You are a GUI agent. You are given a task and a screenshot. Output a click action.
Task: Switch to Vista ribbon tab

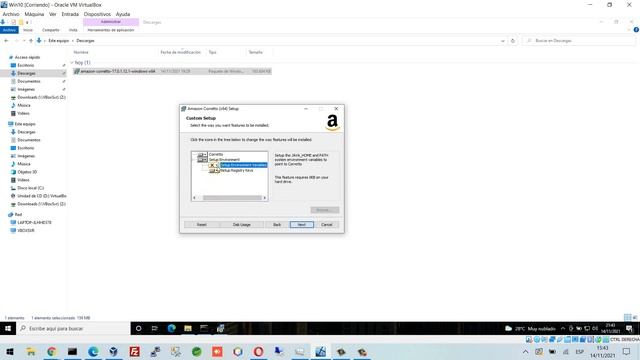tap(73, 30)
